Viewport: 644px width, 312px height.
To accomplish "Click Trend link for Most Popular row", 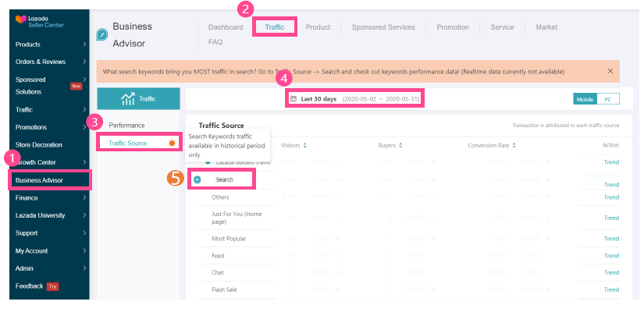I will 611,239.
